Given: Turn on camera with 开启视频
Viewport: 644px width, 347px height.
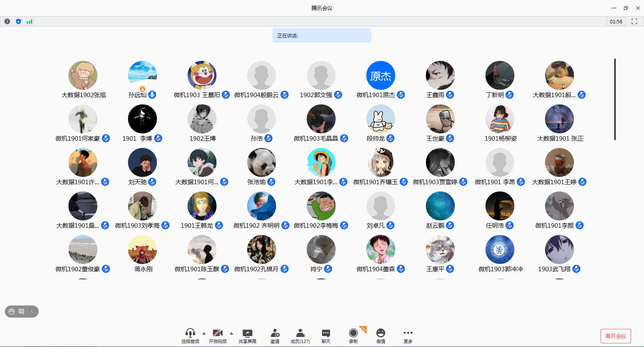Looking at the screenshot, I should pyautogui.click(x=217, y=336).
